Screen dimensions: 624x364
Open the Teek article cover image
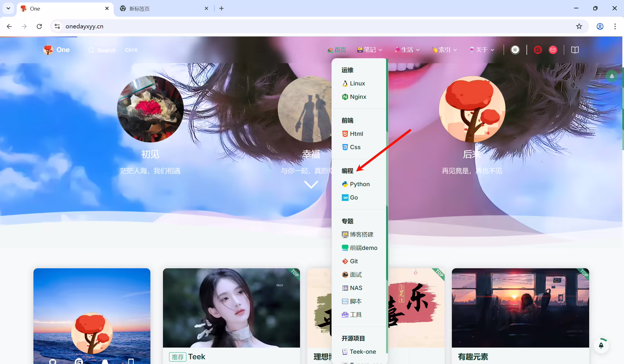[x=231, y=308]
